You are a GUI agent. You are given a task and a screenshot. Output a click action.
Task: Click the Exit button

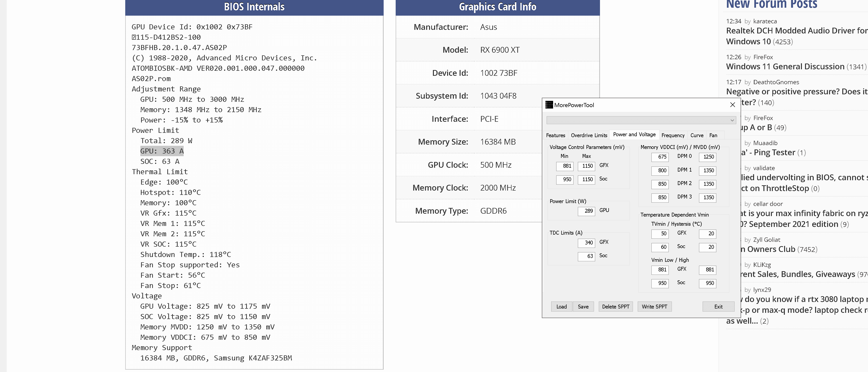coord(718,307)
